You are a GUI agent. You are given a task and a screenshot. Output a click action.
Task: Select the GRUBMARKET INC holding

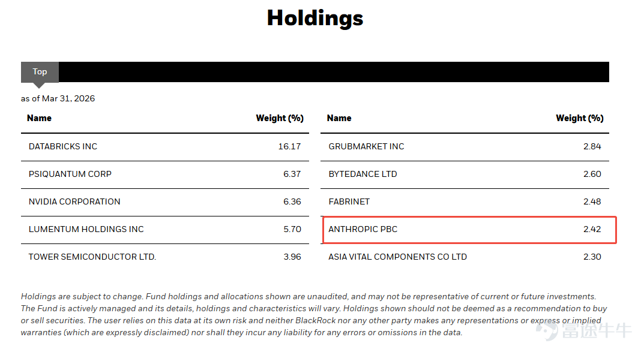tap(465, 146)
